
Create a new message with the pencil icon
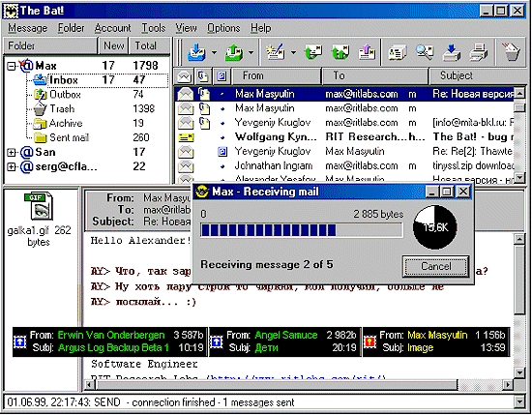pyautogui.click(x=276, y=52)
